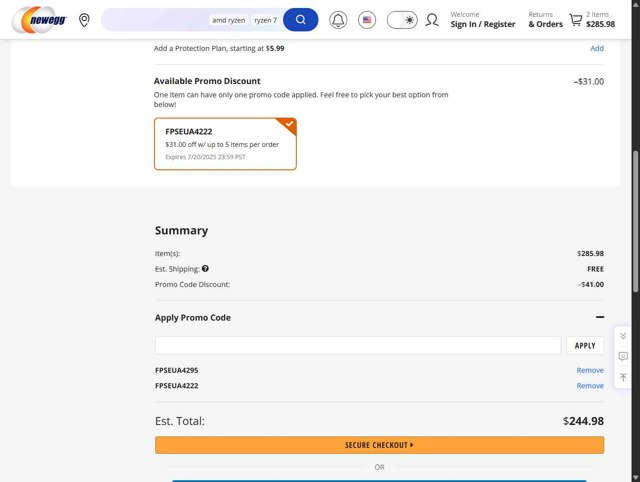Click the shipping help question mark icon

coord(205,269)
